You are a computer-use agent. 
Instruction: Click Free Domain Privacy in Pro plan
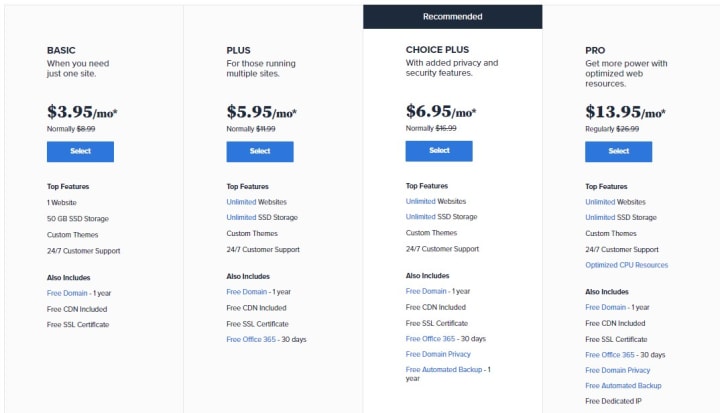[x=618, y=370]
